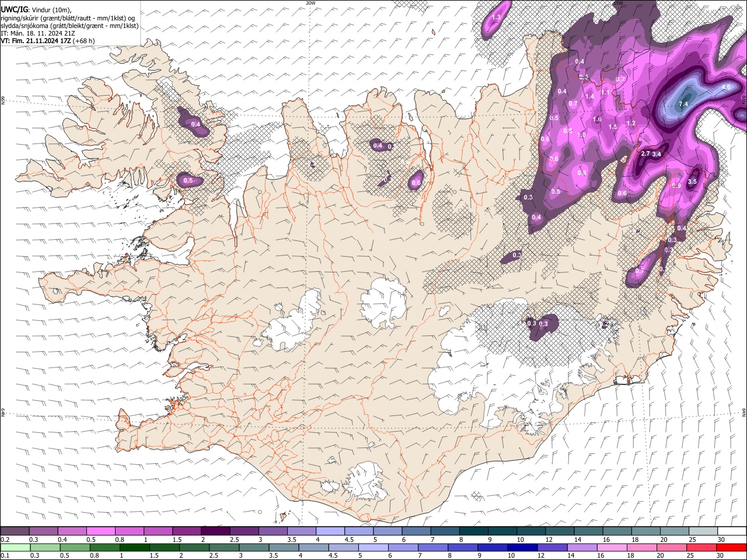Select the pale grey snow swatch starting at 25
747x560 pixels.
(x=703, y=531)
